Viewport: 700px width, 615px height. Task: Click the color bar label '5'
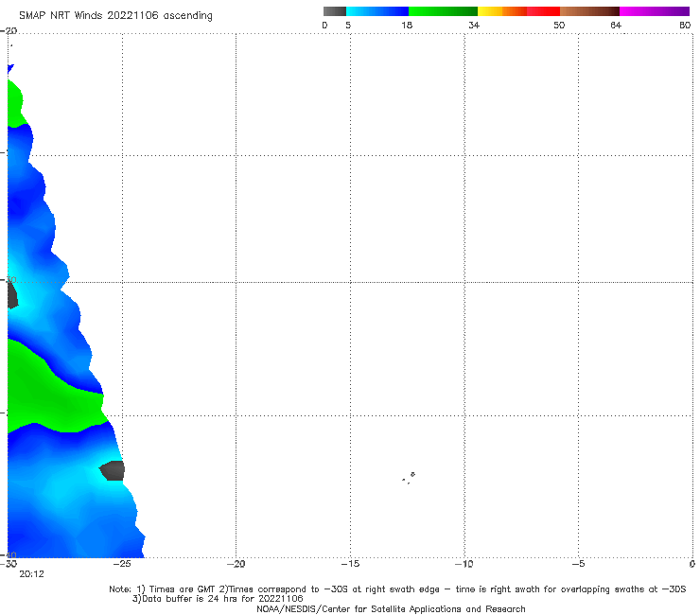pos(348,25)
